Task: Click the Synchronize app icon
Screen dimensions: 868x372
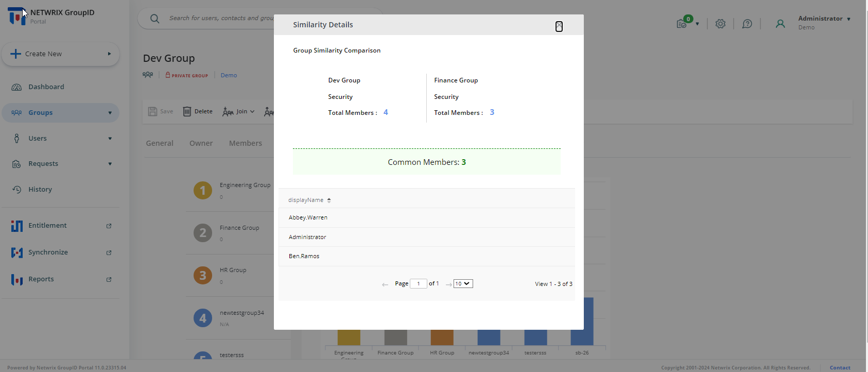Action: pos(17,252)
